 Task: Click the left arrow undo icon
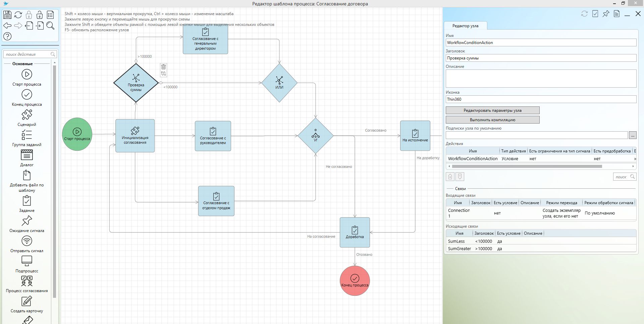tap(7, 26)
